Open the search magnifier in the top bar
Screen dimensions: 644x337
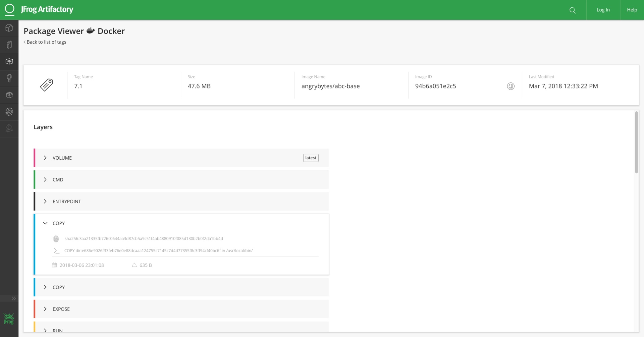click(x=572, y=10)
